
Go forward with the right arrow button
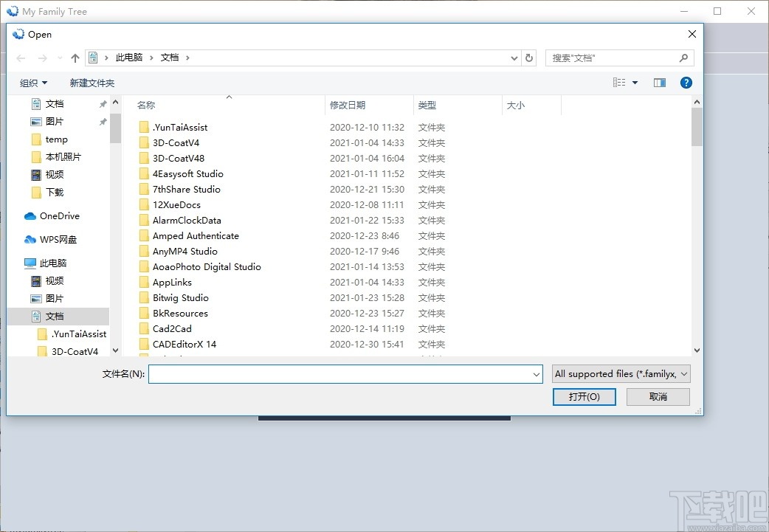[43, 58]
